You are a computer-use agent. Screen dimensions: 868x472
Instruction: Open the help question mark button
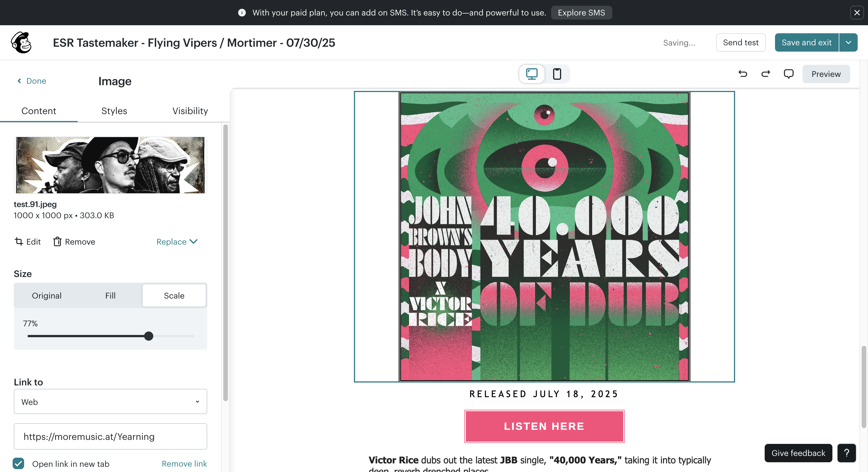click(846, 453)
